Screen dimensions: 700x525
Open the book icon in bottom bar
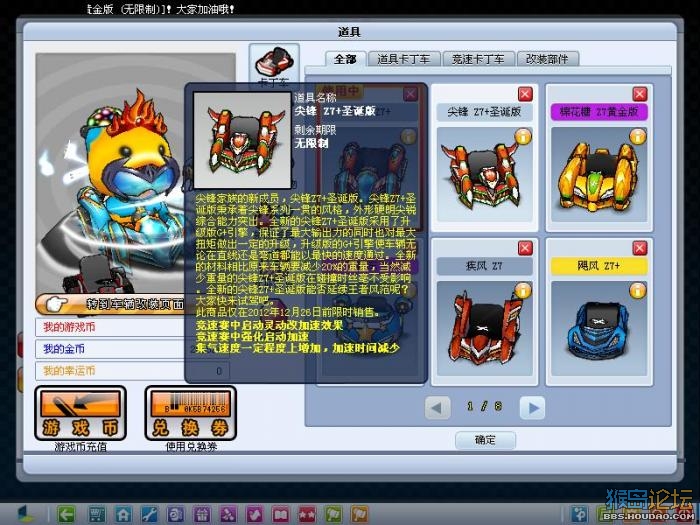point(281,514)
